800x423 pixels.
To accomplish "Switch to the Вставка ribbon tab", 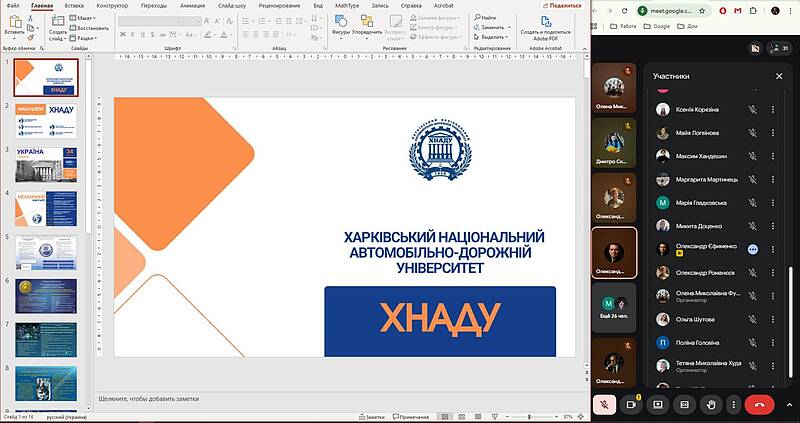I will [74, 5].
